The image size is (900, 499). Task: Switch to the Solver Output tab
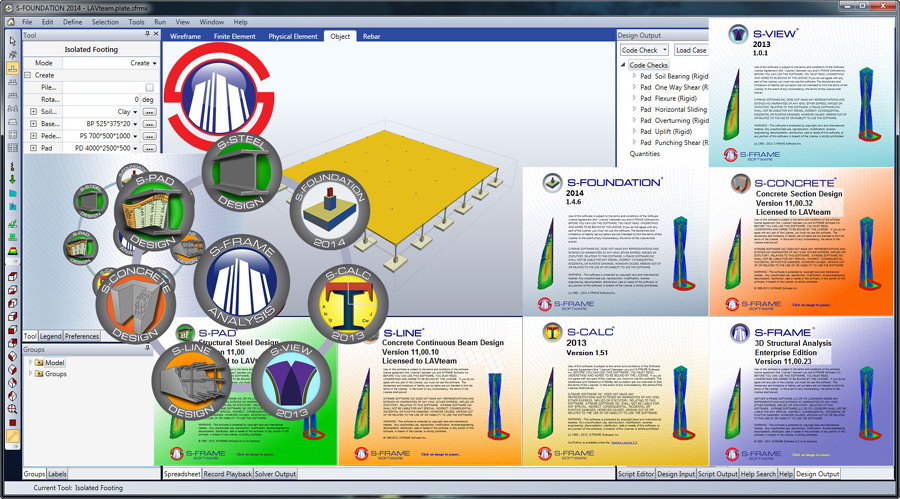pyautogui.click(x=275, y=474)
